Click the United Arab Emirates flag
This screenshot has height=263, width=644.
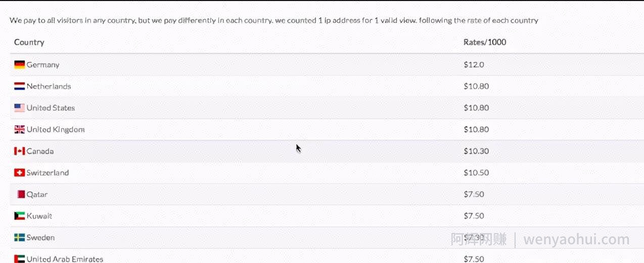click(19, 259)
